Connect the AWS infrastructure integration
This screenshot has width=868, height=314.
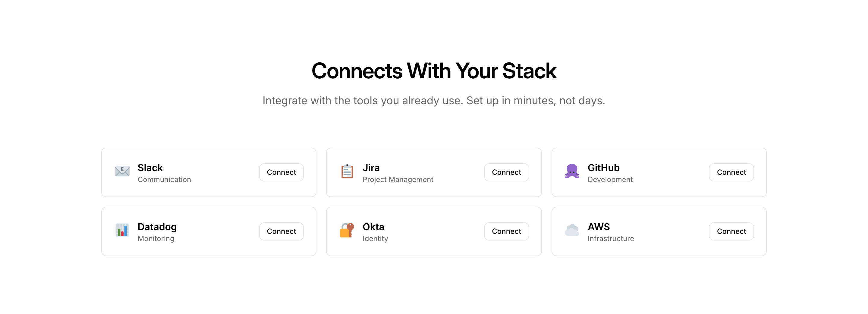[731, 231]
